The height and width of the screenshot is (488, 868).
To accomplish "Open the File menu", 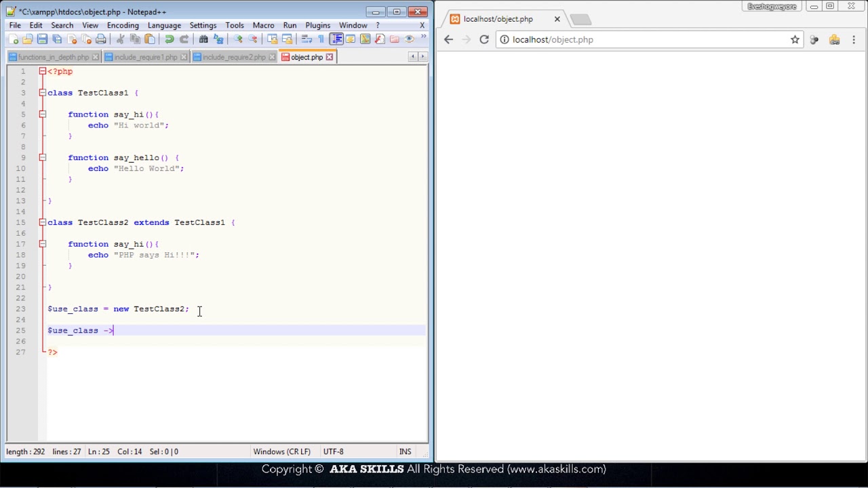I will click(15, 25).
